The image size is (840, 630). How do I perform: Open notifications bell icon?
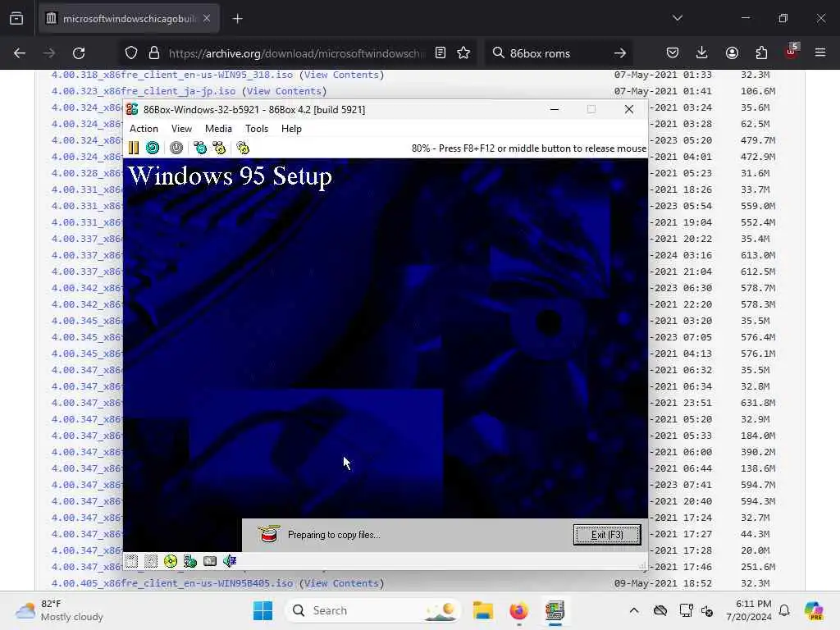point(784,610)
